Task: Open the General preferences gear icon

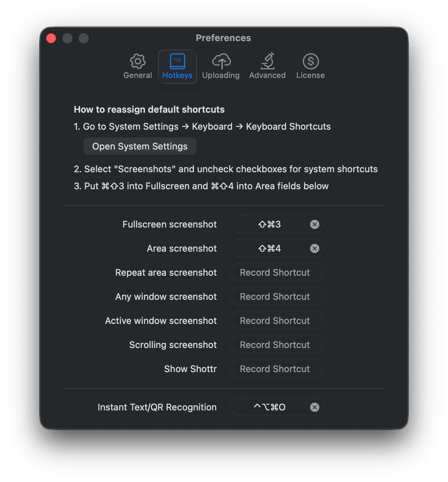Action: (x=138, y=61)
